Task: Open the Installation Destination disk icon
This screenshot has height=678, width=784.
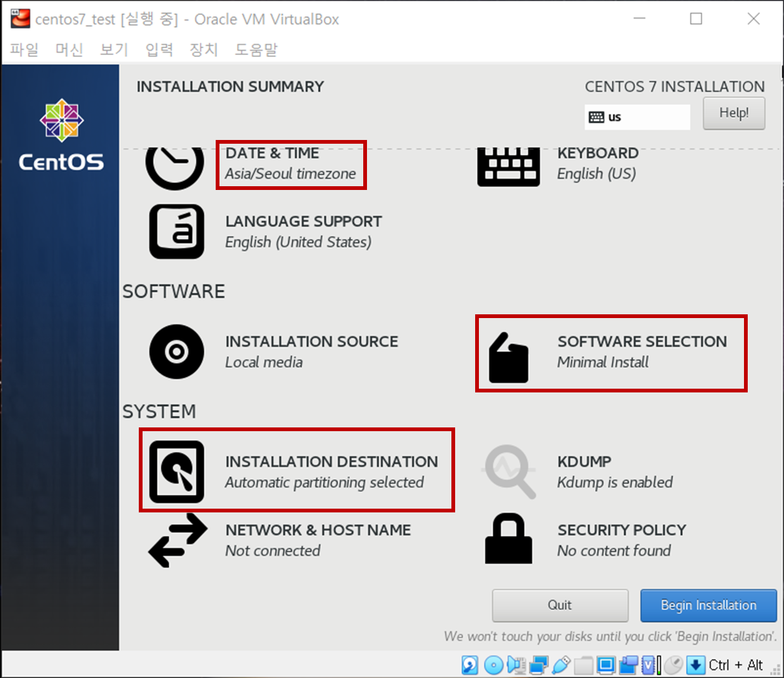Action: pos(176,471)
